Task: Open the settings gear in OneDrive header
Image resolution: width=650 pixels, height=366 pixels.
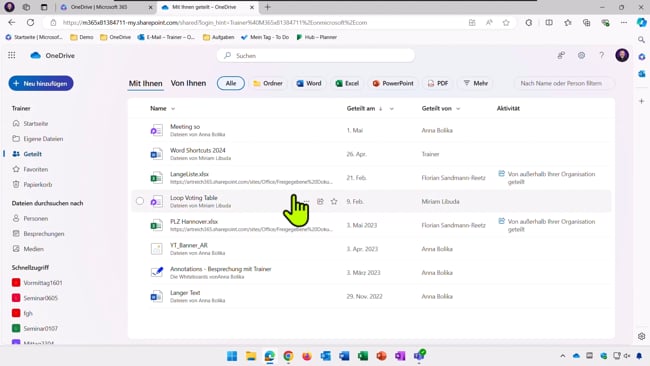Action: 581,55
